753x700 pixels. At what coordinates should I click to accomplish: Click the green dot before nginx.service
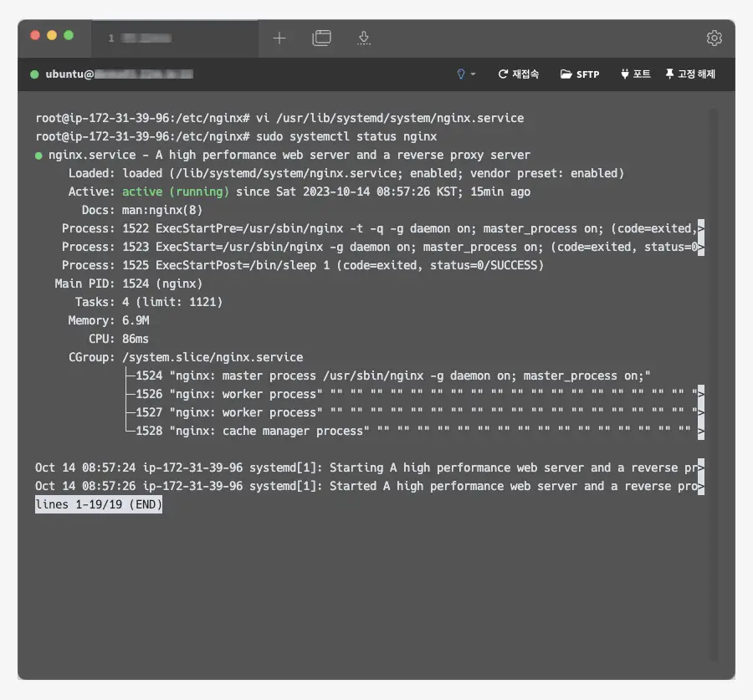coord(38,156)
